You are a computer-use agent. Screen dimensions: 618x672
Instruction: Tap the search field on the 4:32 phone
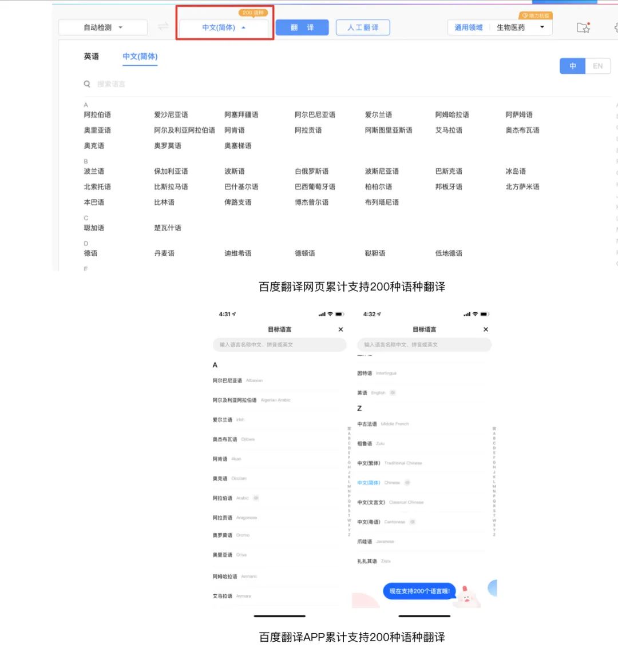pyautogui.click(x=424, y=344)
